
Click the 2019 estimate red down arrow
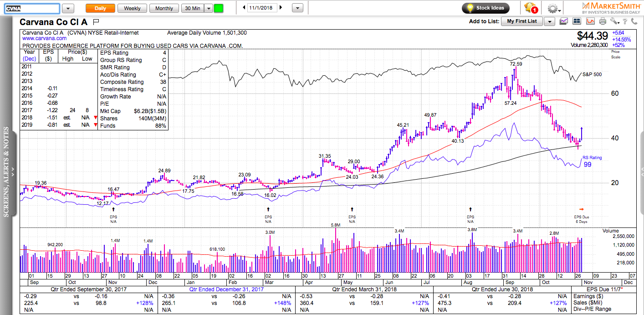point(95,125)
